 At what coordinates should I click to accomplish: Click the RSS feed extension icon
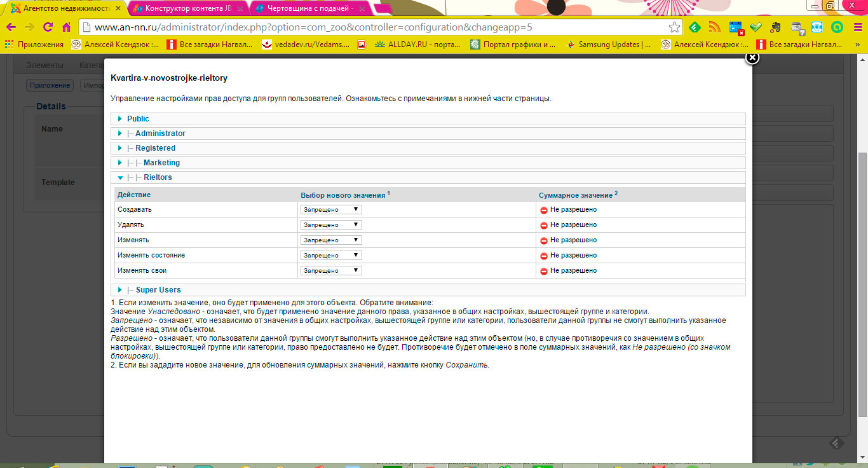(x=715, y=27)
